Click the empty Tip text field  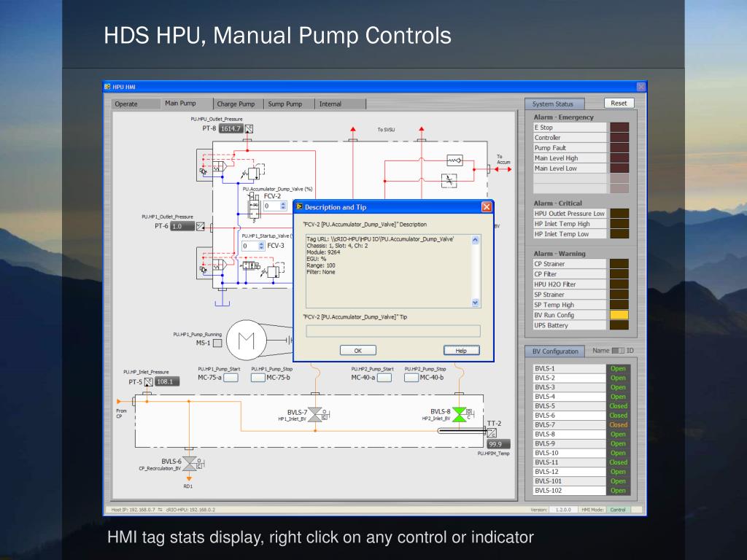pos(393,331)
